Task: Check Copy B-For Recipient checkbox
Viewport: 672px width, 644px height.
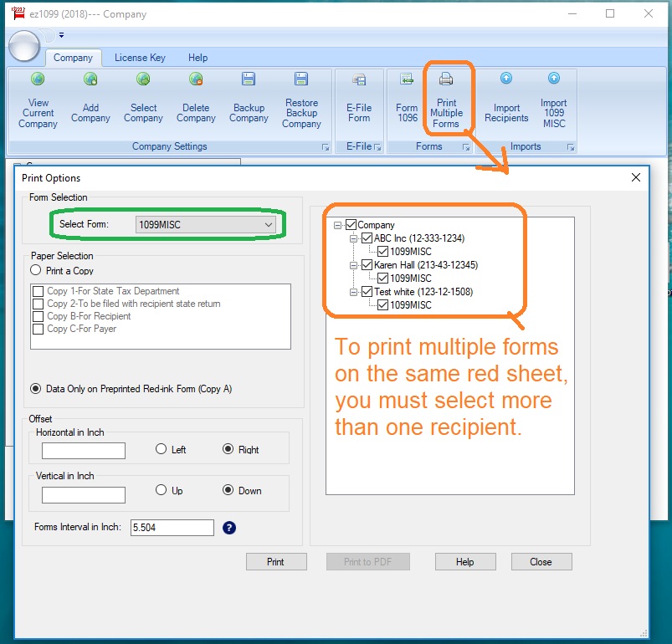Action: click(x=38, y=316)
